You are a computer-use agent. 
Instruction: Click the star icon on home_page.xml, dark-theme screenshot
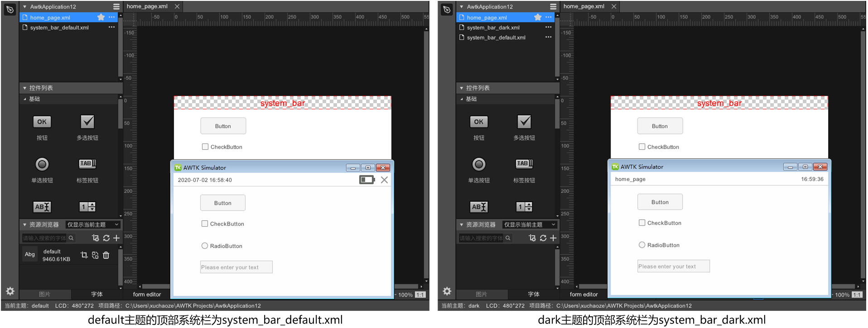(537, 17)
